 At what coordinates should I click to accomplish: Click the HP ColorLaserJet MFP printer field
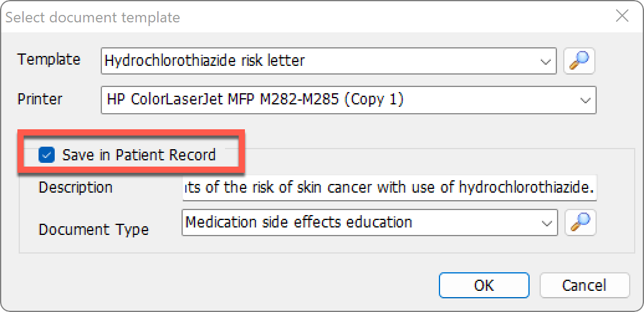click(x=348, y=100)
